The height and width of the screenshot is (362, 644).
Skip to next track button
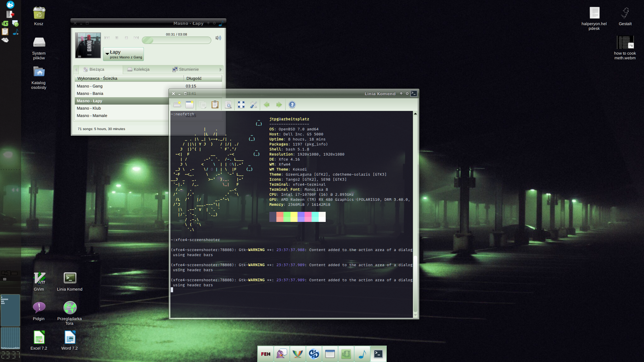pyautogui.click(x=136, y=38)
